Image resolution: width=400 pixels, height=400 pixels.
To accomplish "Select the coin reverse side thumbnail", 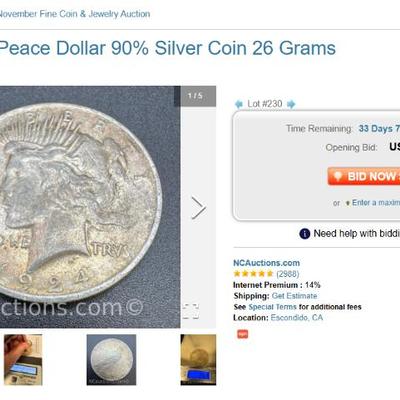I will pyautogui.click(x=111, y=360).
